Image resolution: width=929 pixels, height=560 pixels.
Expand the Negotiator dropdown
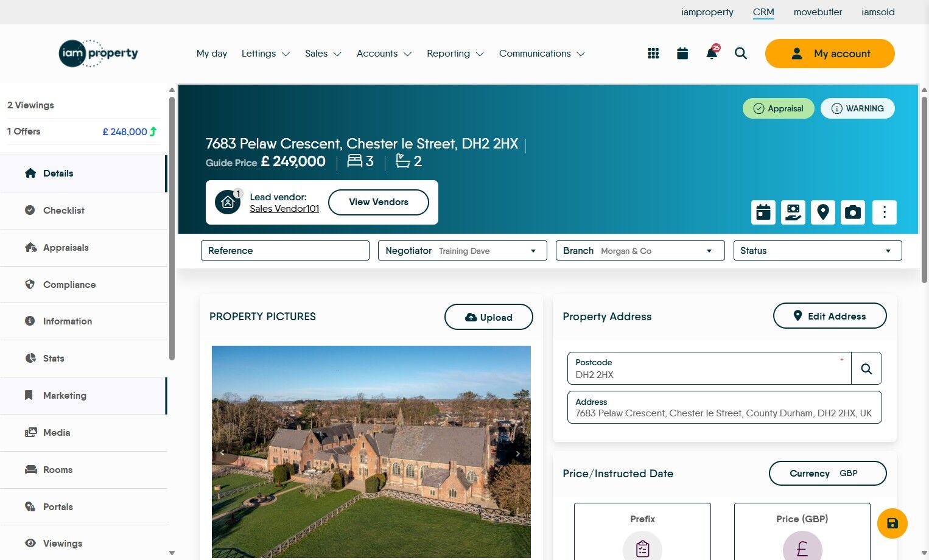[x=463, y=251]
